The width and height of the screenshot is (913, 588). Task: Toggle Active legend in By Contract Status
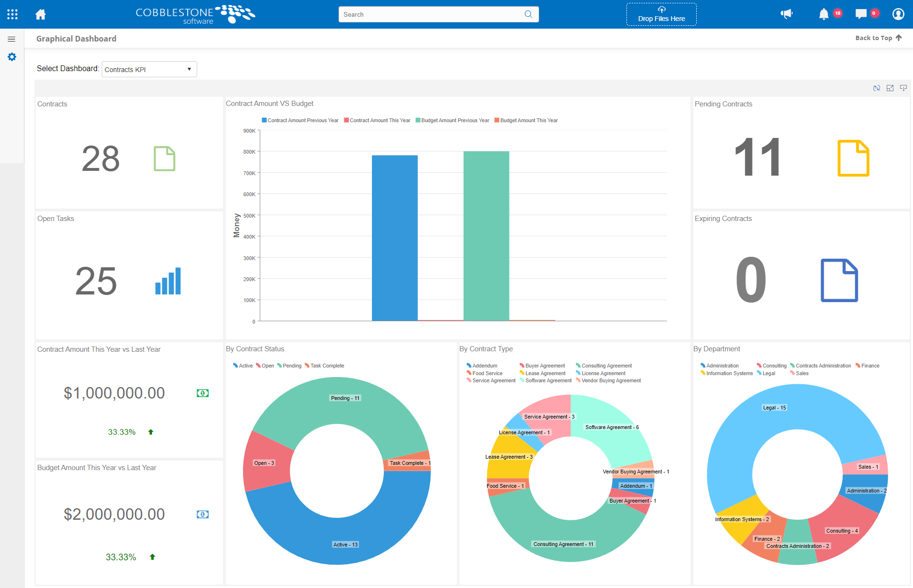point(243,366)
